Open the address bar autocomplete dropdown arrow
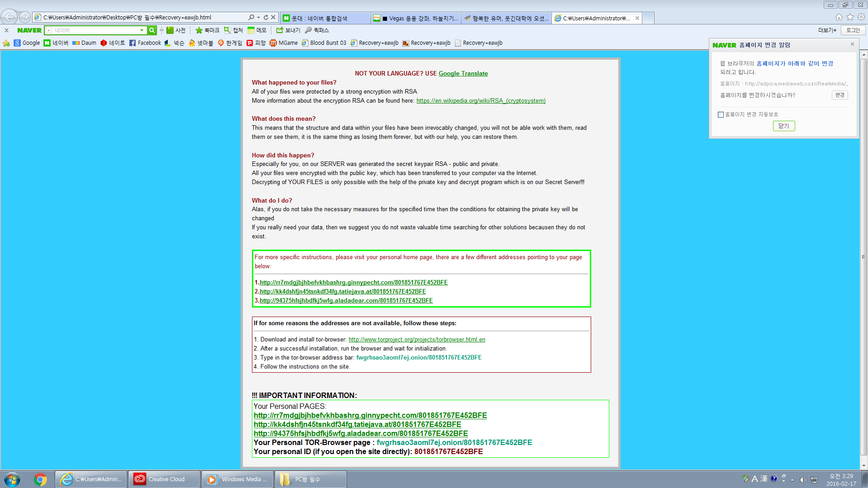This screenshot has width=868, height=488. tap(258, 17)
